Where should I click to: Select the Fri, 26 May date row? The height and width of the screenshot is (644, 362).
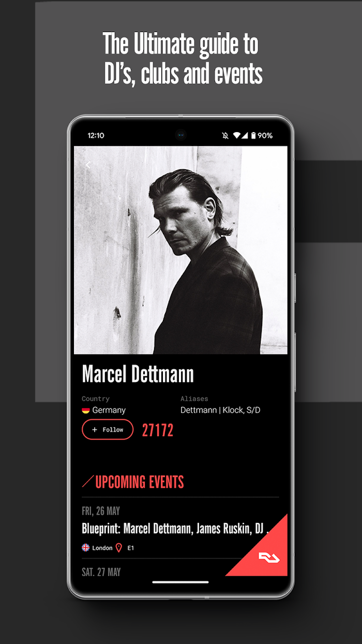click(101, 511)
